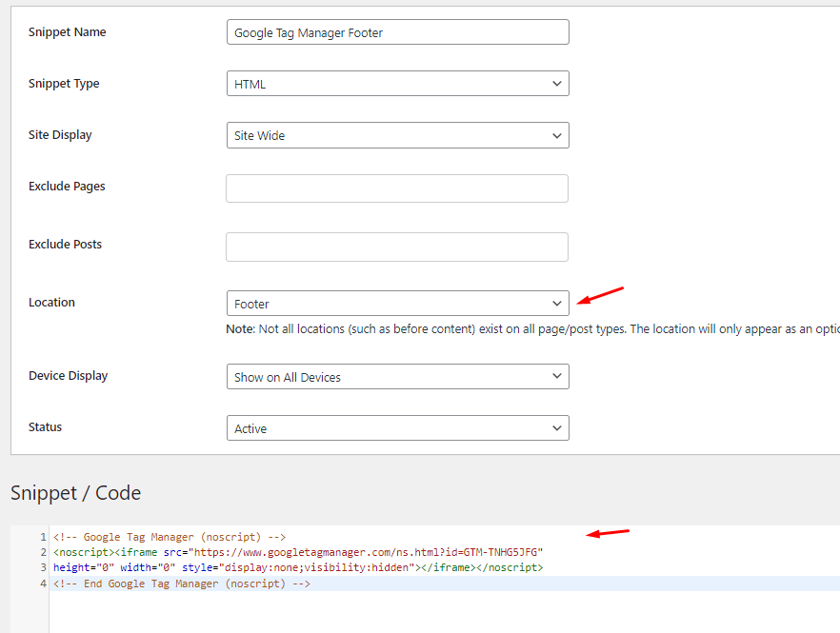Open the Location dropdown showing Footer
Image resolution: width=840 pixels, height=633 pixels.
(x=397, y=303)
